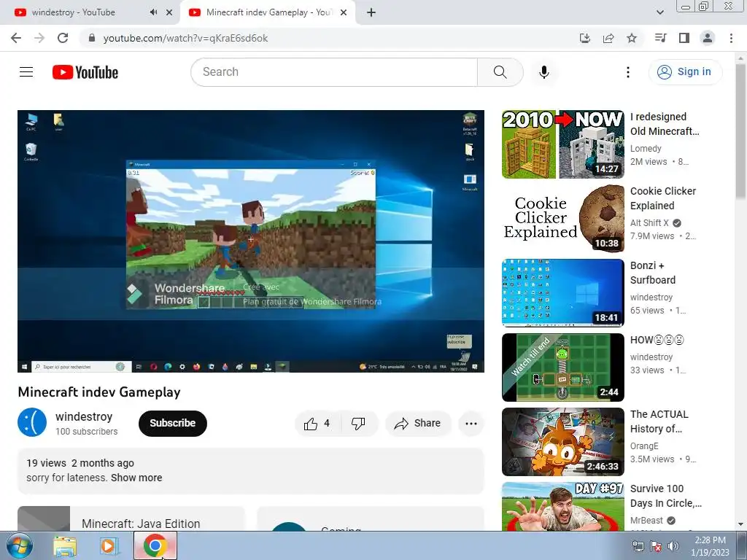Switch to windestroy - YouTube tab
The image size is (747, 560).
[90, 12]
